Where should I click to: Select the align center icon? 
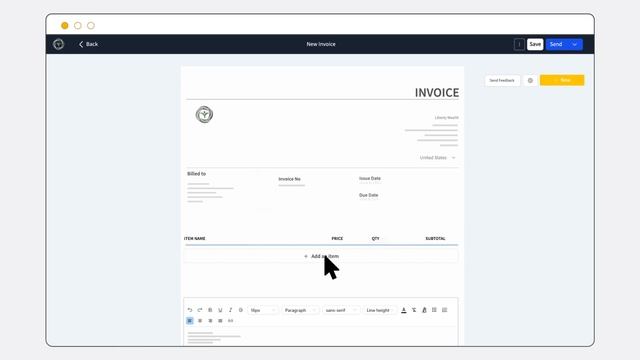[200, 321]
